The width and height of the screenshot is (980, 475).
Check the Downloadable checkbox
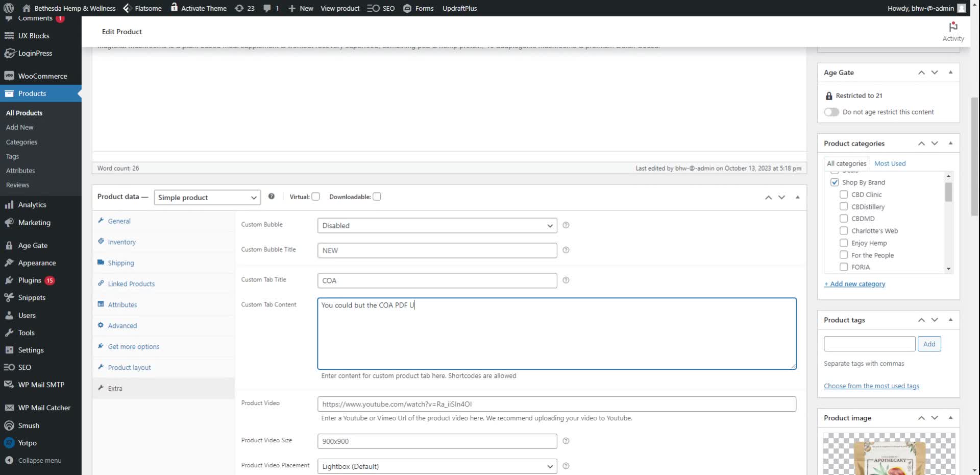(377, 197)
